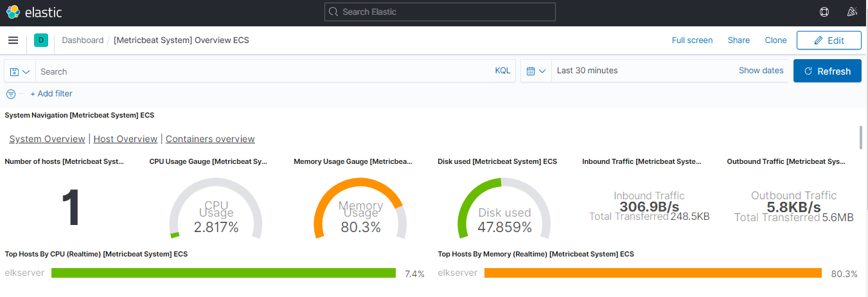Viewport: 868px width, 297px height.
Task: Enter Full screen mode
Action: click(x=692, y=40)
